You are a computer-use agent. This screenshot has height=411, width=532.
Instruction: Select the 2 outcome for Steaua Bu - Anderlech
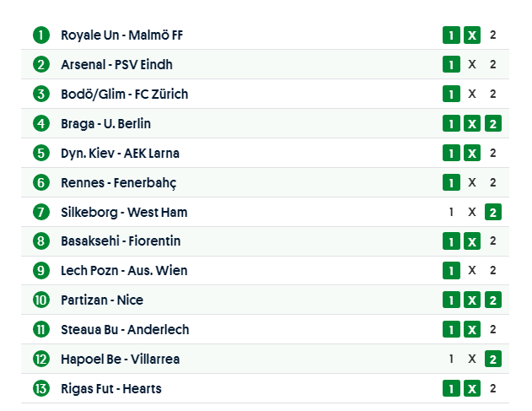tap(493, 329)
